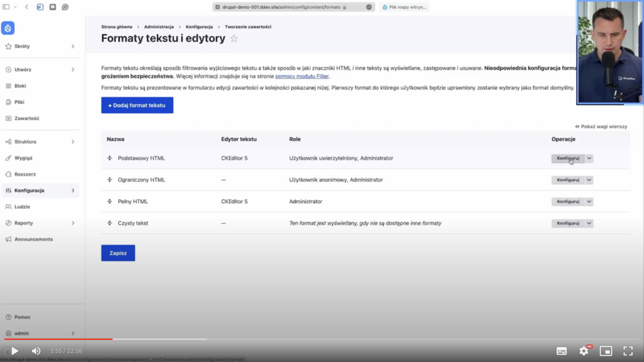Click the Bloki grid icon

click(x=8, y=86)
